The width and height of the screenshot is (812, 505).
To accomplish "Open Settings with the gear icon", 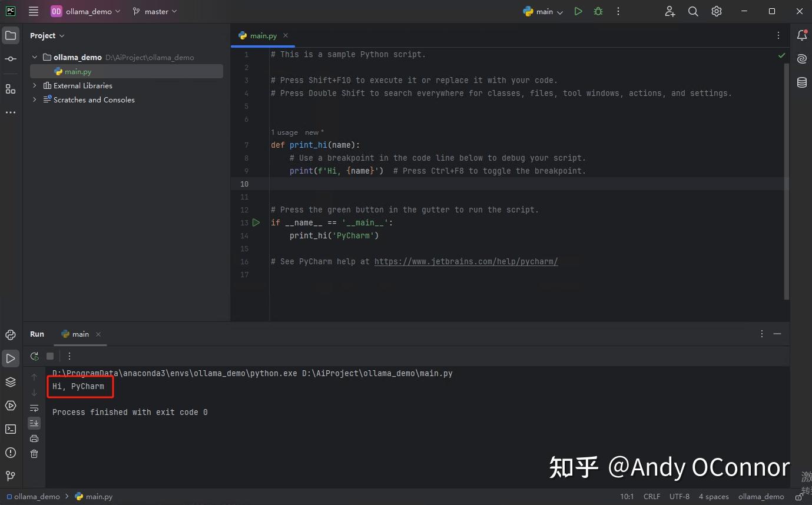I will point(717,11).
